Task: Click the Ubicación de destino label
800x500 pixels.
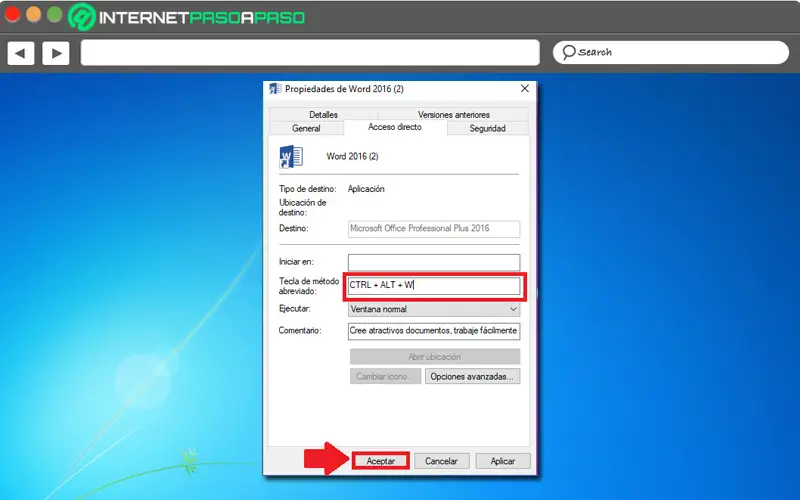Action: pyautogui.click(x=303, y=207)
